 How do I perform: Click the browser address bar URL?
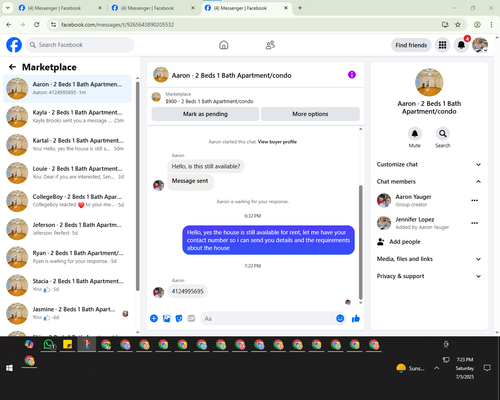pos(117,25)
